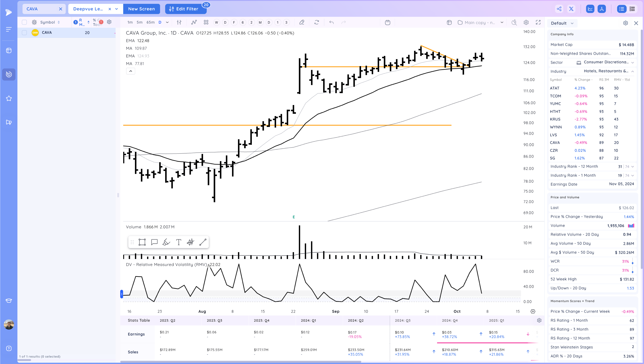Image resolution: width=644 pixels, height=364 pixels.
Task: Collapse the indicator legend chevron
Action: tap(130, 71)
